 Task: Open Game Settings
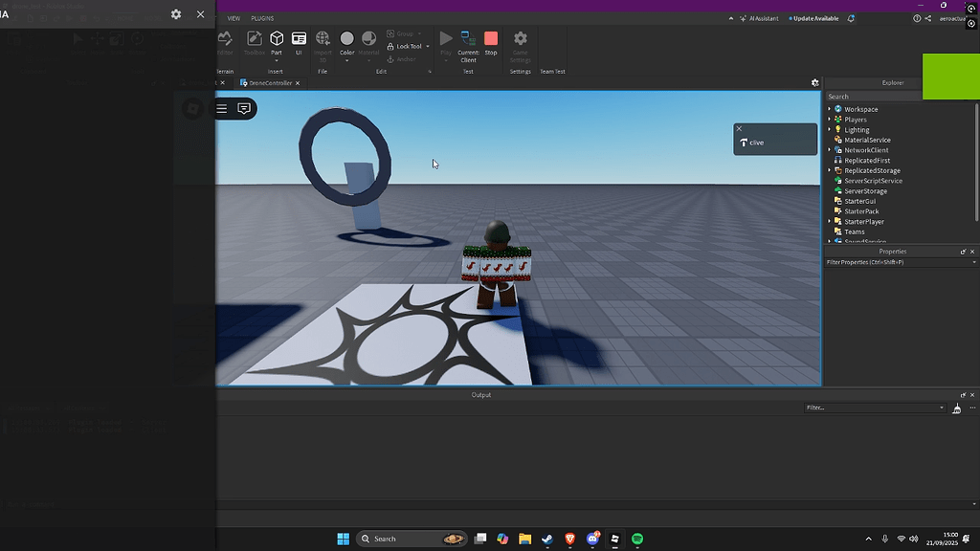point(520,42)
